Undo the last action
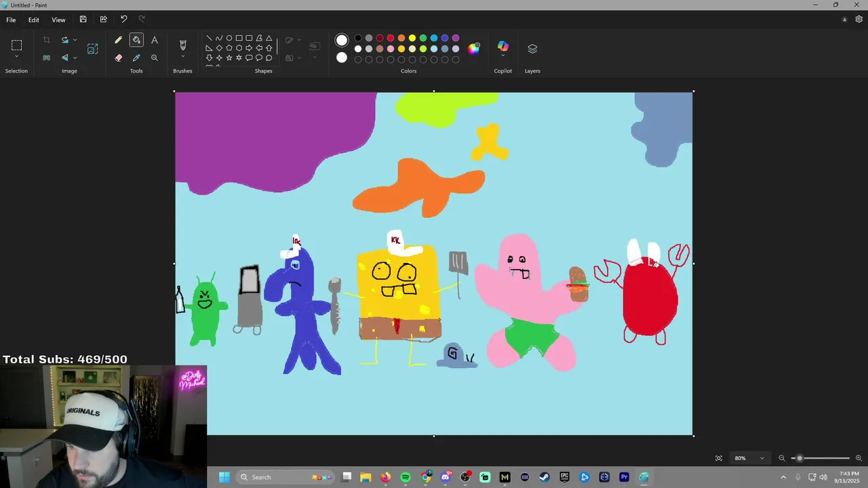This screenshot has width=868, height=488. click(x=123, y=20)
